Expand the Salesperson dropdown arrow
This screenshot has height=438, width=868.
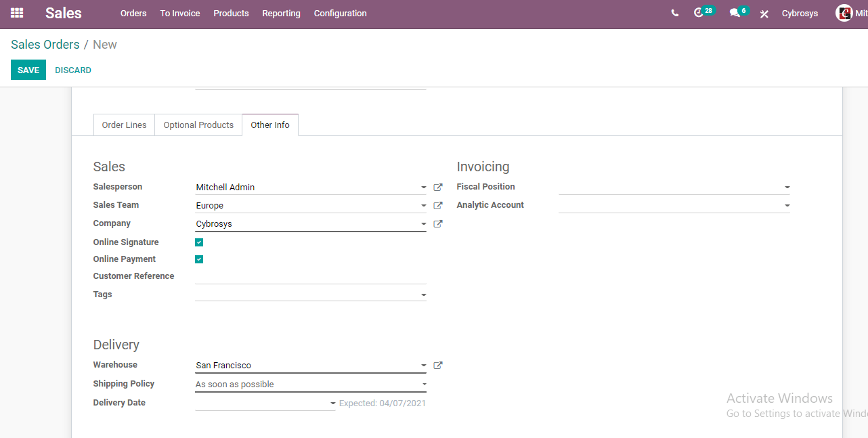(x=423, y=188)
